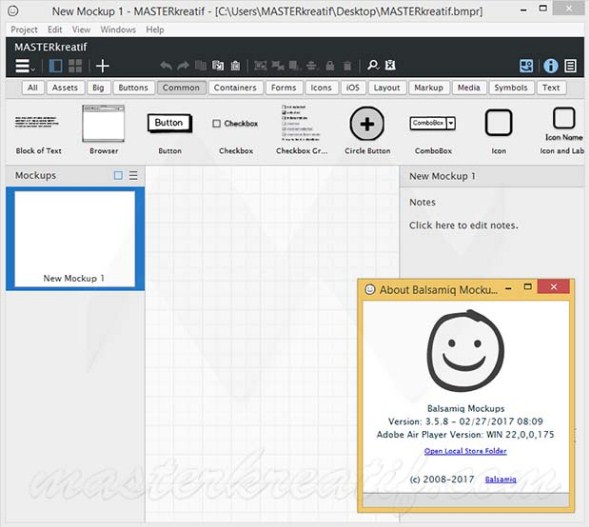Click the Group selection icon

260,66
